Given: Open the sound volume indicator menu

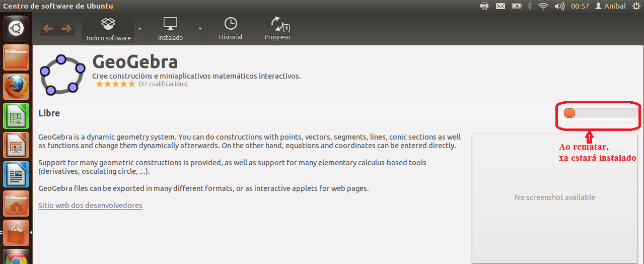Looking at the screenshot, I should [x=559, y=6].
